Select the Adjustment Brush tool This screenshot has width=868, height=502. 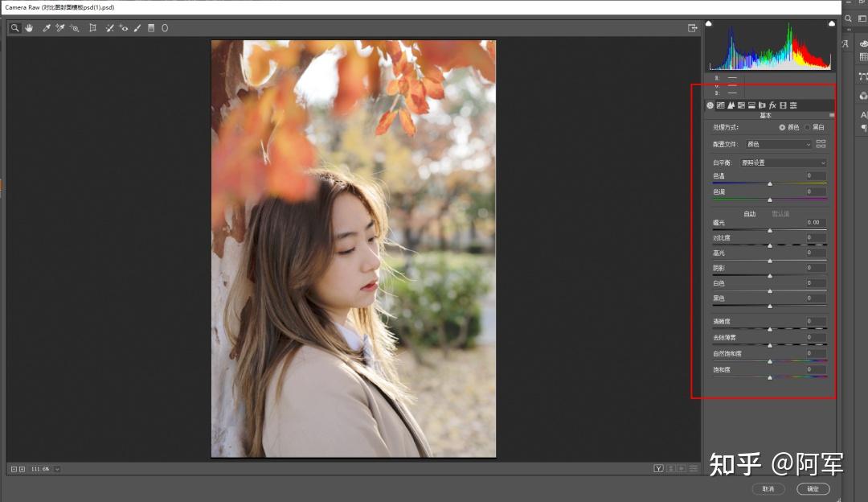pos(137,27)
